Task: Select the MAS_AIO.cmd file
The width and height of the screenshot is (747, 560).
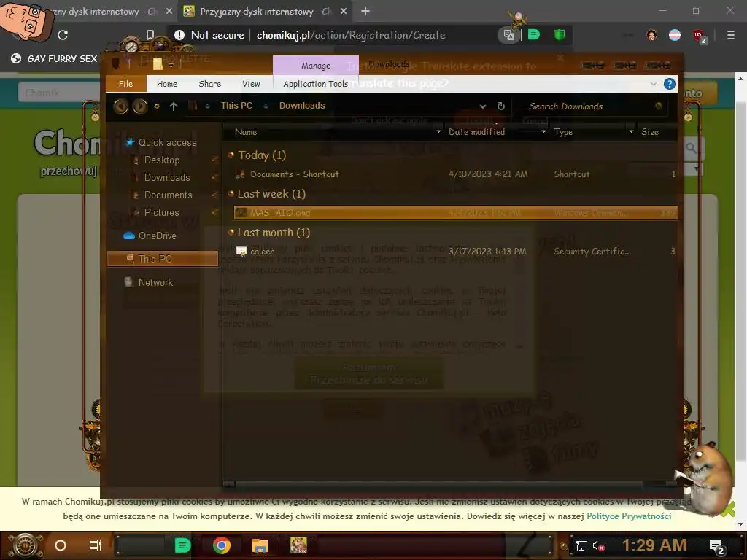Action: click(x=455, y=213)
